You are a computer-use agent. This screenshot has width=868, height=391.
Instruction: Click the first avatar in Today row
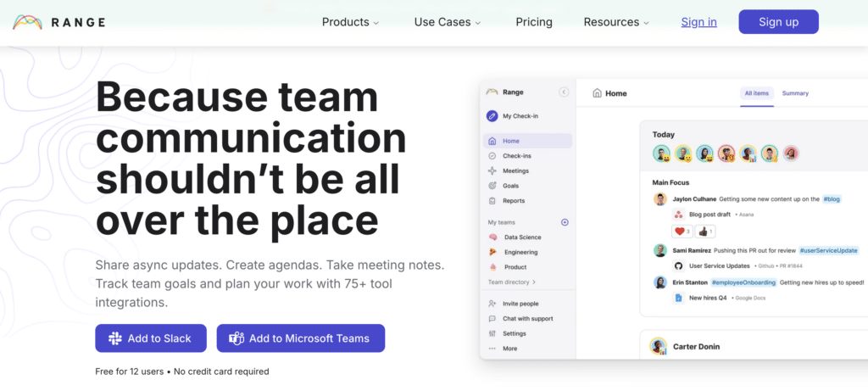point(661,154)
